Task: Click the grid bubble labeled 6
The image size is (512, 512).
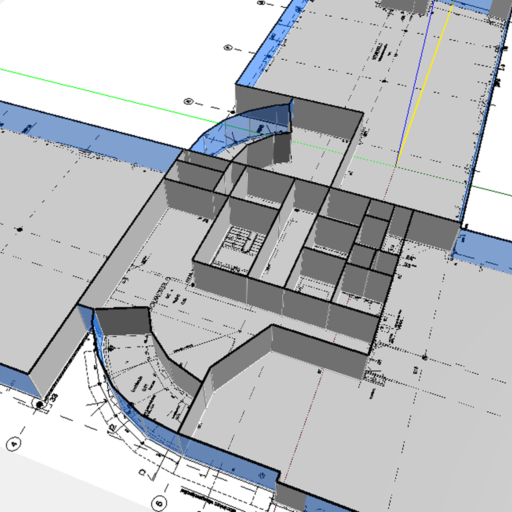Action: coord(159,503)
